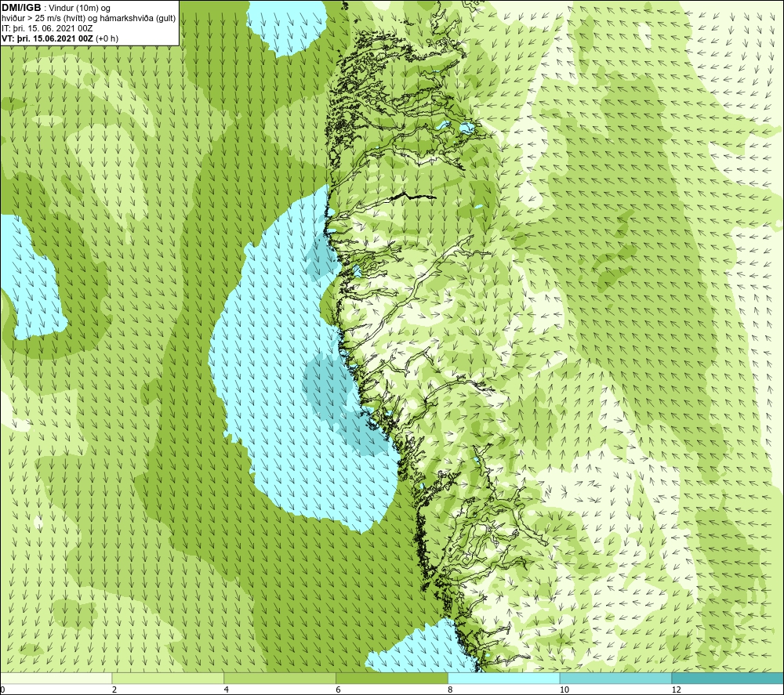
Task: Click the 'DMI/IGB' title text
Action: point(21,8)
